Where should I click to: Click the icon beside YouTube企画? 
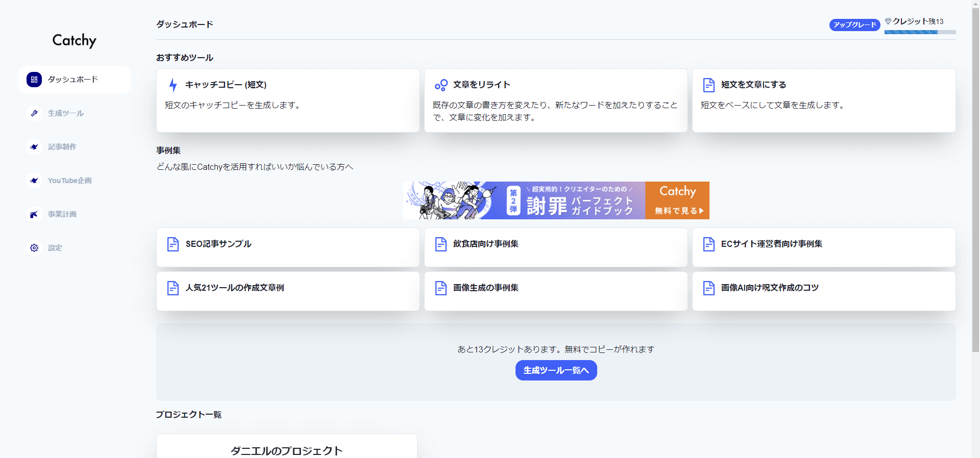coord(34,181)
